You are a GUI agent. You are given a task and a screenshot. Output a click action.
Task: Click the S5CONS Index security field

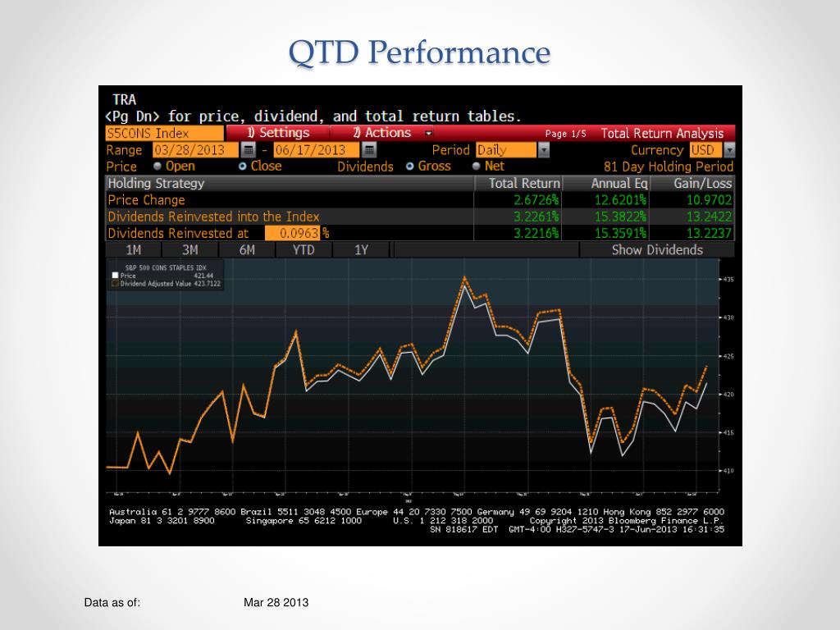point(164,133)
